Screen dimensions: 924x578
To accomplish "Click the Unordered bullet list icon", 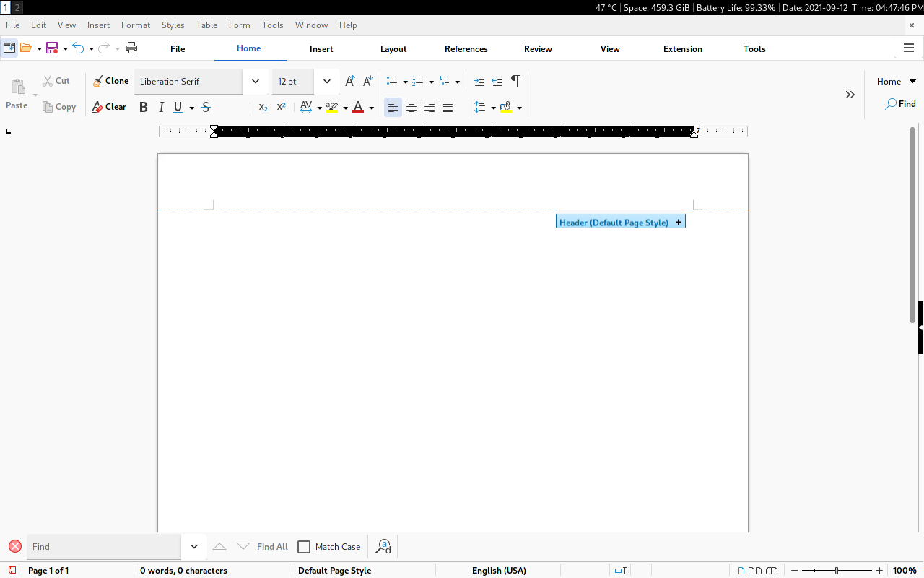I will click(x=392, y=81).
